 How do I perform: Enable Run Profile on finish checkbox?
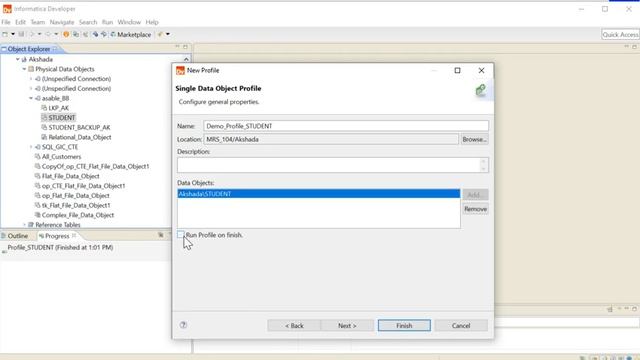click(180, 235)
